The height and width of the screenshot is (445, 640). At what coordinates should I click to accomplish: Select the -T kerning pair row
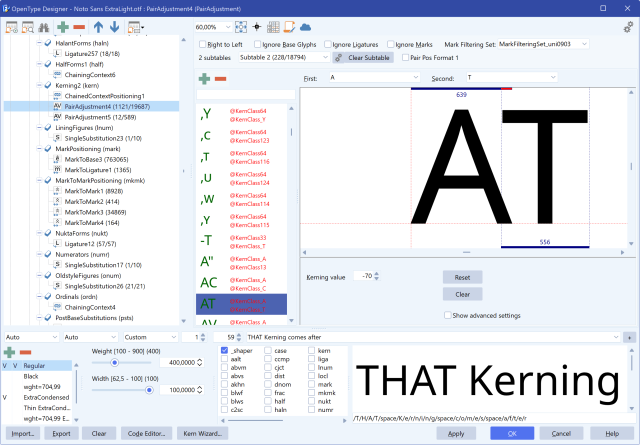pos(241,241)
